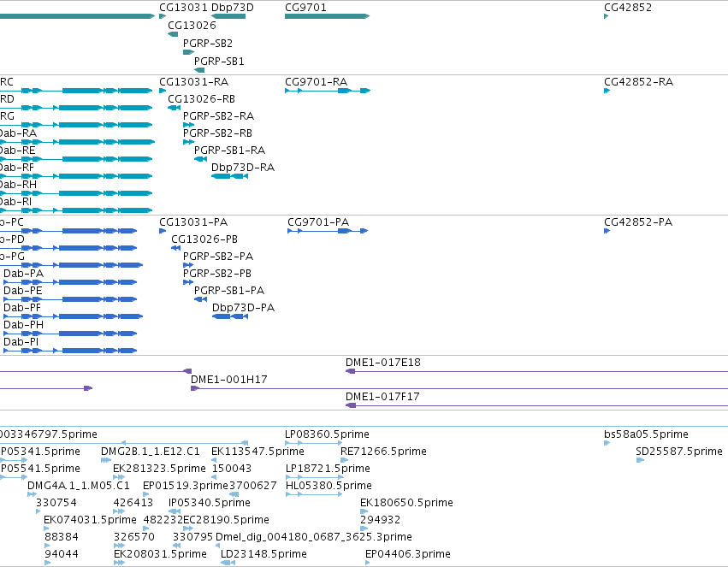
Task: Select the Dbp73D-PA protein label
Action: (x=243, y=308)
